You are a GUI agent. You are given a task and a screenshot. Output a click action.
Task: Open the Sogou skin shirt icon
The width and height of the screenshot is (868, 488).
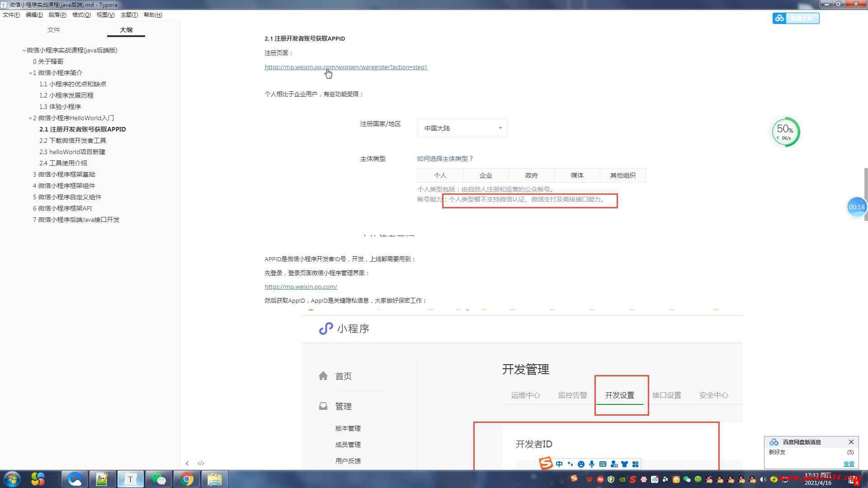click(624, 464)
